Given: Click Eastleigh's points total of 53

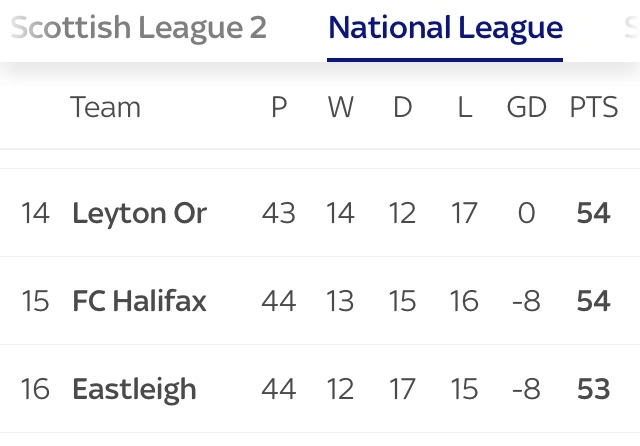Looking at the screenshot, I should click(x=594, y=389).
